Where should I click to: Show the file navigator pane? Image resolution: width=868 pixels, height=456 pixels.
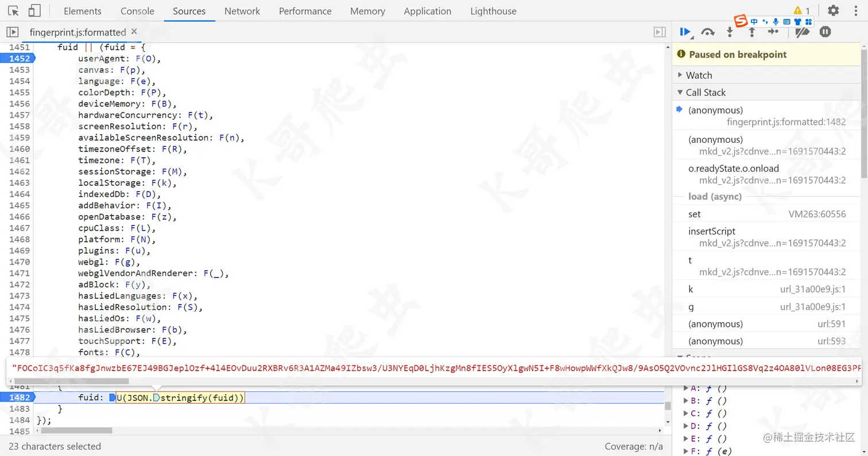pos(13,32)
